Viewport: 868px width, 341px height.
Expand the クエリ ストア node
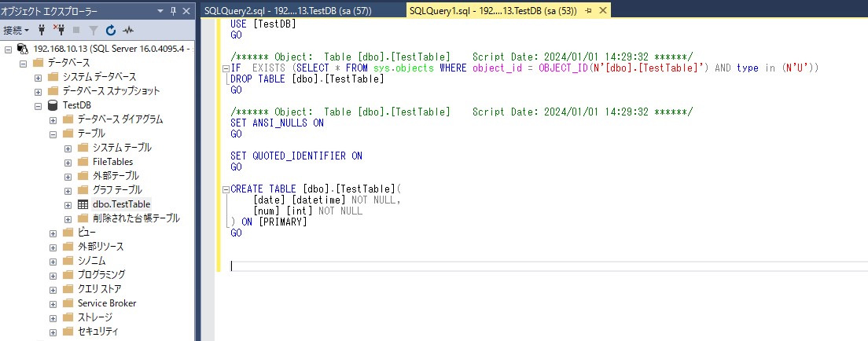[53, 289]
